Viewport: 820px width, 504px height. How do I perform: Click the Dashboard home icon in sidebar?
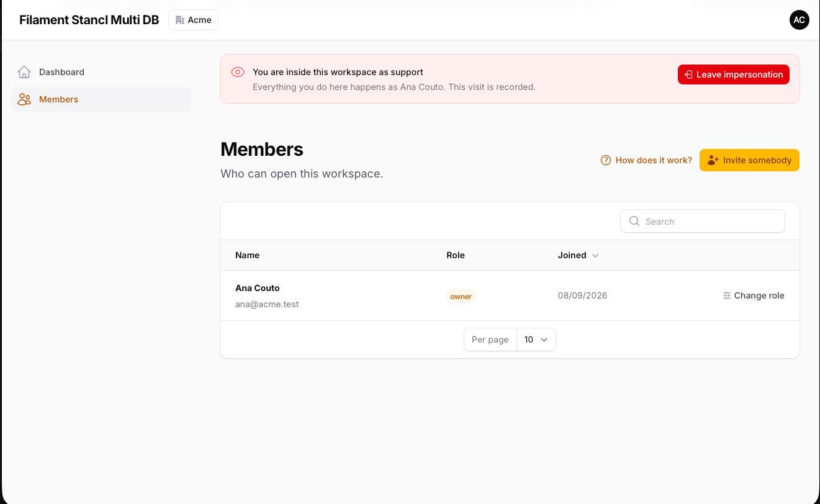[24, 72]
